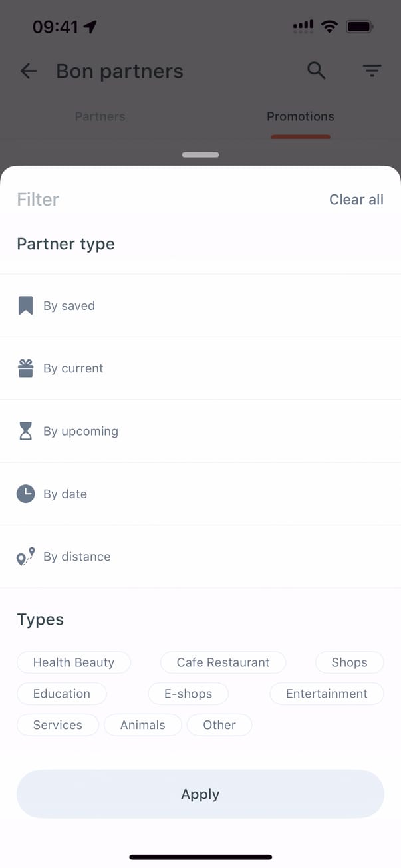Open search with magnifier icon
Viewport: 401px width, 868px height.
coord(317,71)
